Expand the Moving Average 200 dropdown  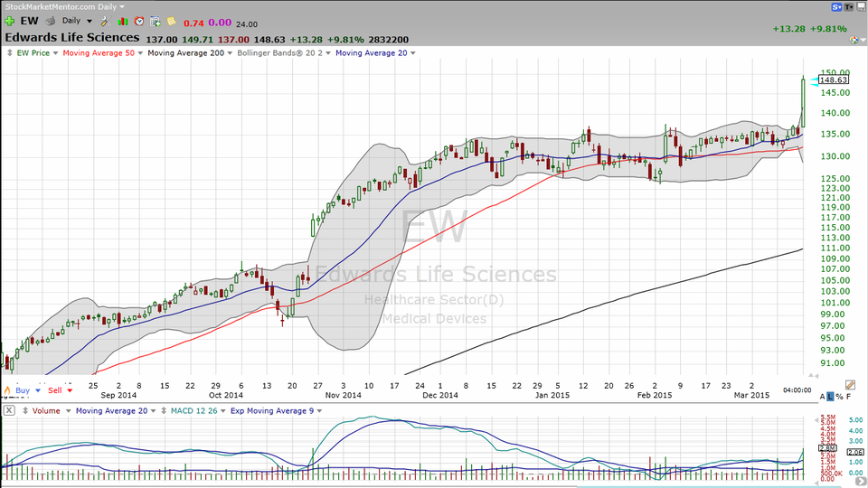pos(230,53)
